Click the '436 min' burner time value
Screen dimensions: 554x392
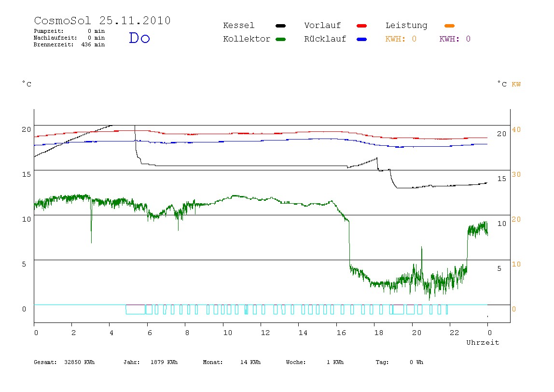(x=93, y=44)
